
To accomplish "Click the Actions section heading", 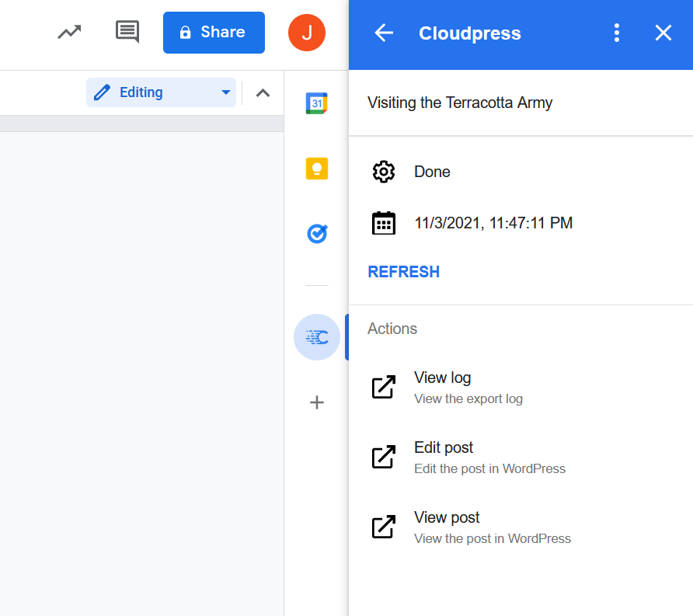I will (392, 329).
